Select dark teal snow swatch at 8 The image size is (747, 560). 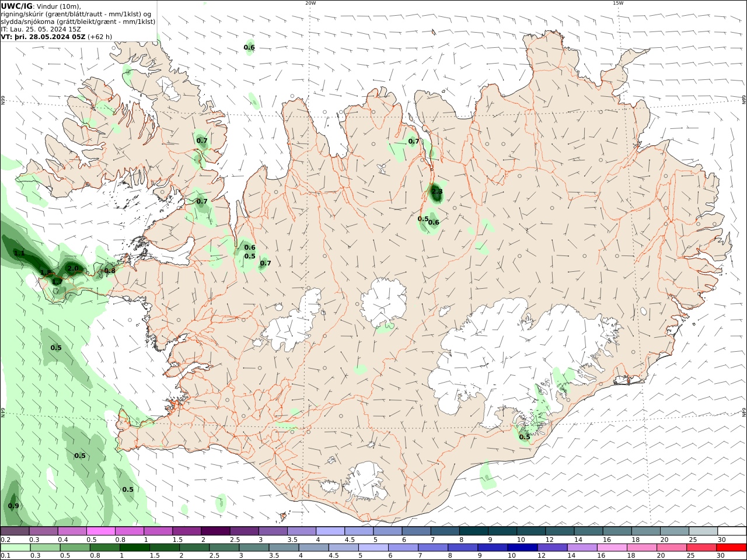coord(473,531)
